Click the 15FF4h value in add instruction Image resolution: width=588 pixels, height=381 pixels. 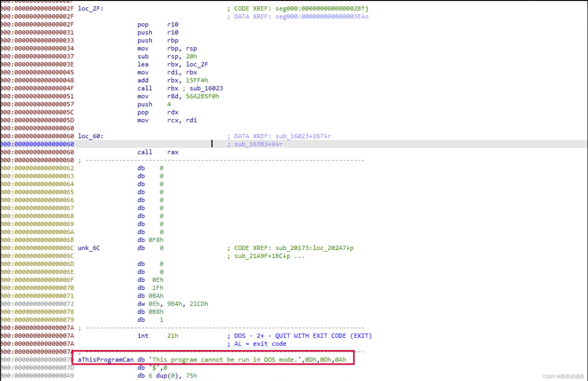tap(197, 80)
